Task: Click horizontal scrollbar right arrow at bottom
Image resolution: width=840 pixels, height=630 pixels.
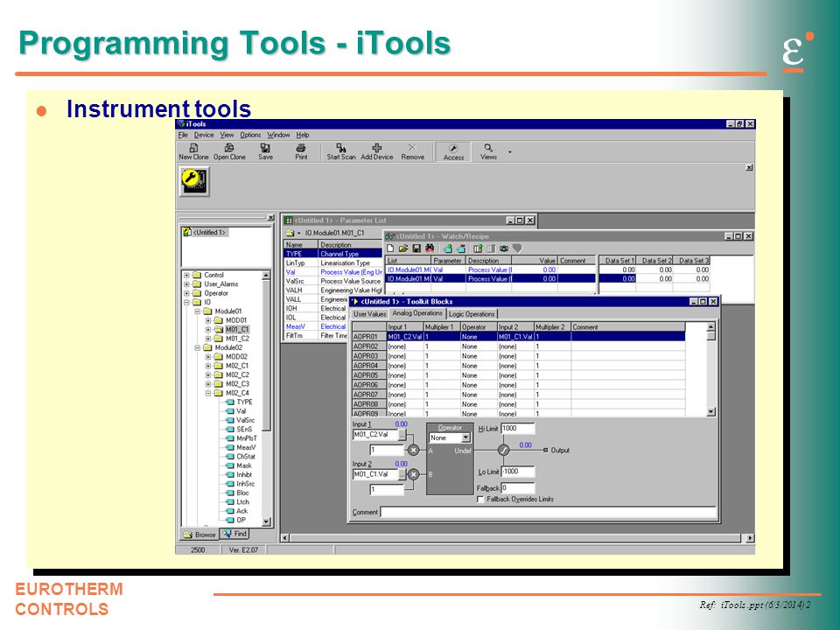Action: click(750, 538)
